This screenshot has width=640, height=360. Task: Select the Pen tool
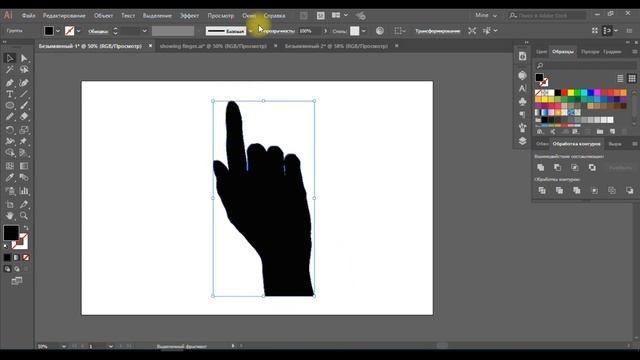(x=10, y=83)
